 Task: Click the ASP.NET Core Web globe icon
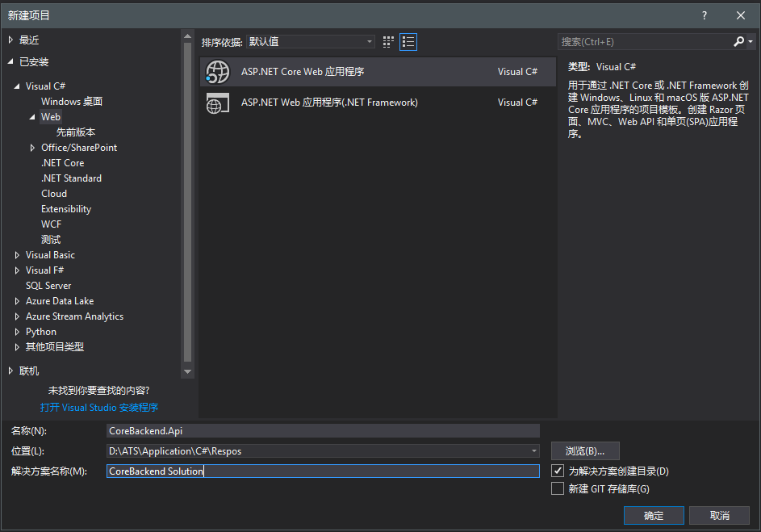[217, 73]
